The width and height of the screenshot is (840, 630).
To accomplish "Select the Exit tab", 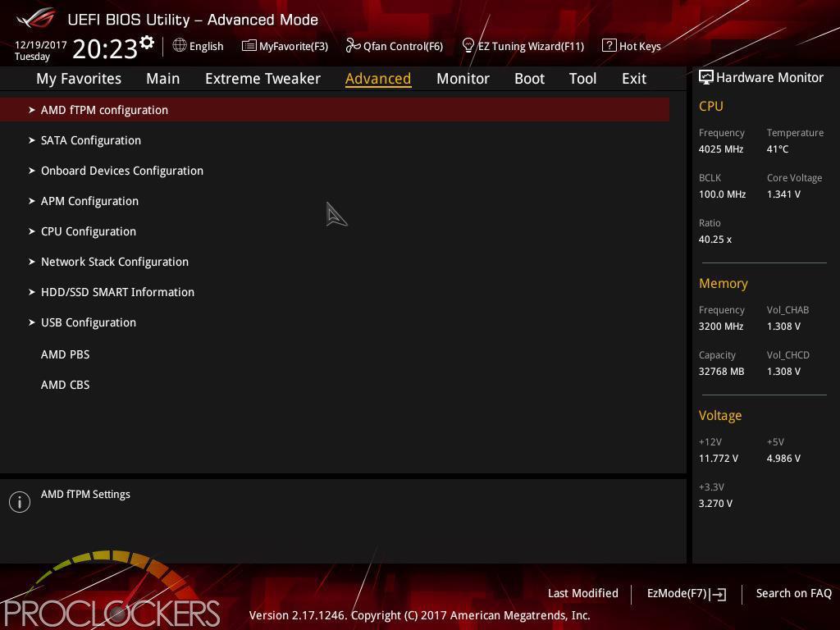I will pos(634,79).
